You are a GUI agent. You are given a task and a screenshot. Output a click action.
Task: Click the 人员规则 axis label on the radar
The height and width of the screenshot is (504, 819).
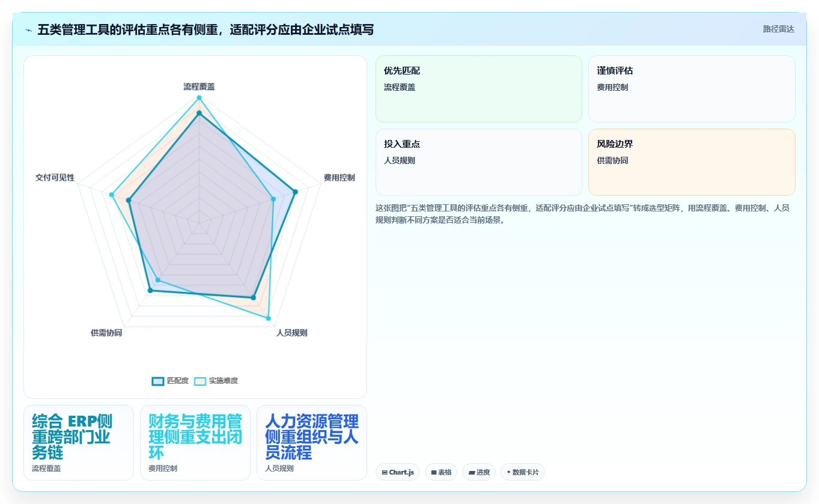coord(292,333)
